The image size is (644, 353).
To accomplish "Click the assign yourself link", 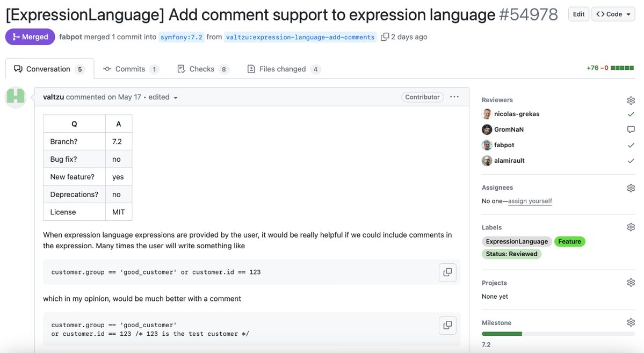I will 530,201.
